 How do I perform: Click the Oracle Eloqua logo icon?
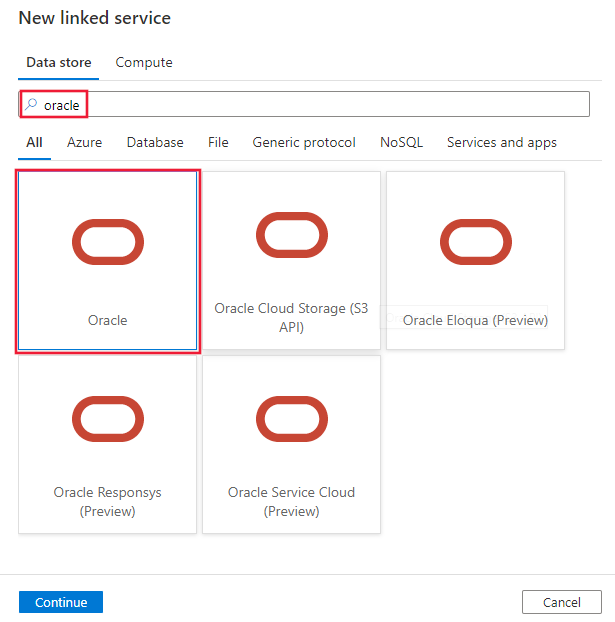476,242
